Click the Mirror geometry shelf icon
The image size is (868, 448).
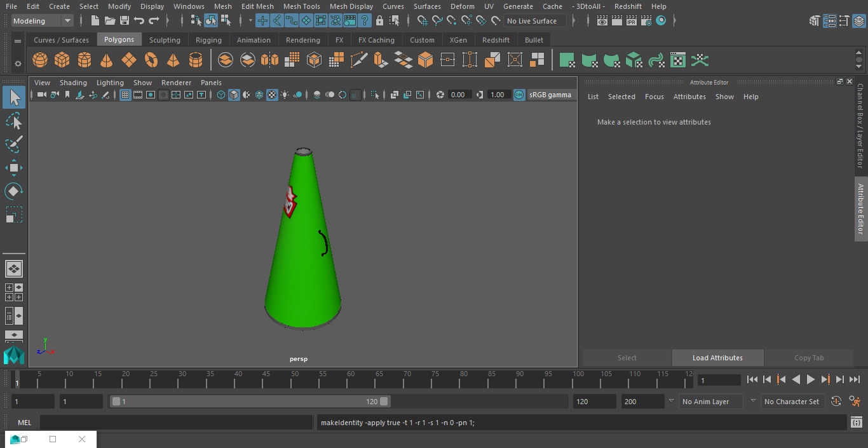269,60
